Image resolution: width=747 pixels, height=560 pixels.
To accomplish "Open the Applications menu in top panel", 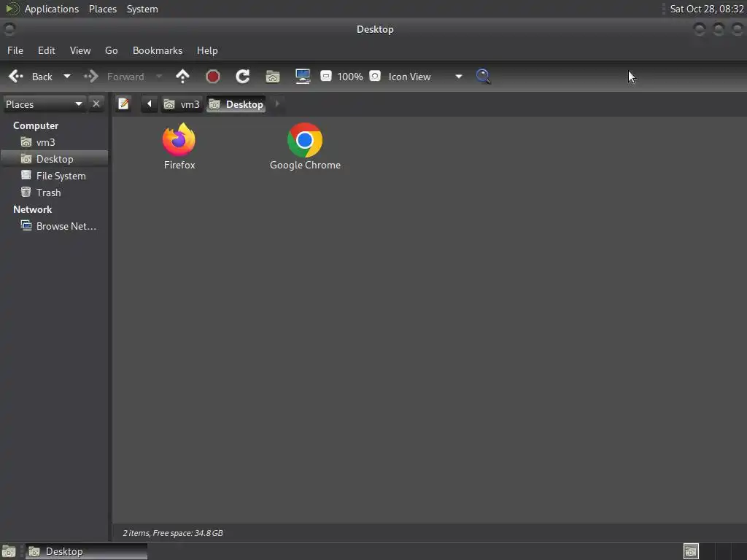I will coord(52,9).
